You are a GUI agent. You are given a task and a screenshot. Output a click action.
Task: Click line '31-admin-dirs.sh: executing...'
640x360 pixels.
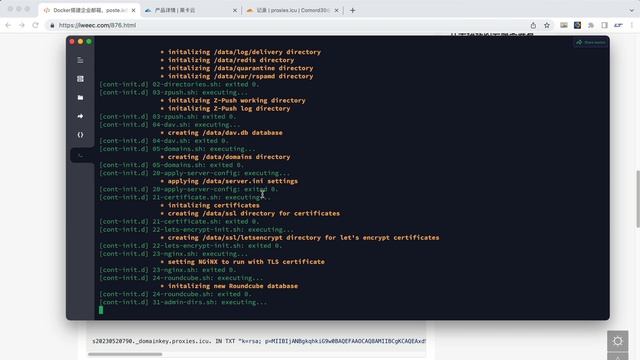pyautogui.click(x=183, y=302)
